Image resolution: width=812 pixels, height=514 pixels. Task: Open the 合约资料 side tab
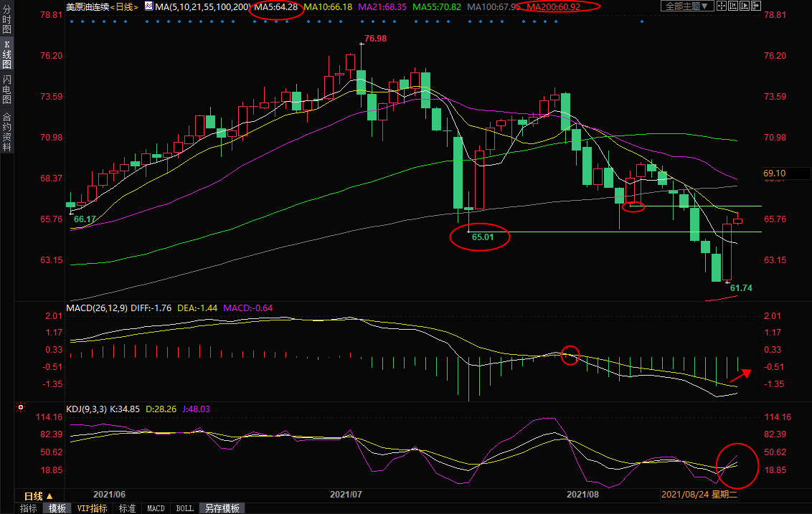click(x=7, y=132)
